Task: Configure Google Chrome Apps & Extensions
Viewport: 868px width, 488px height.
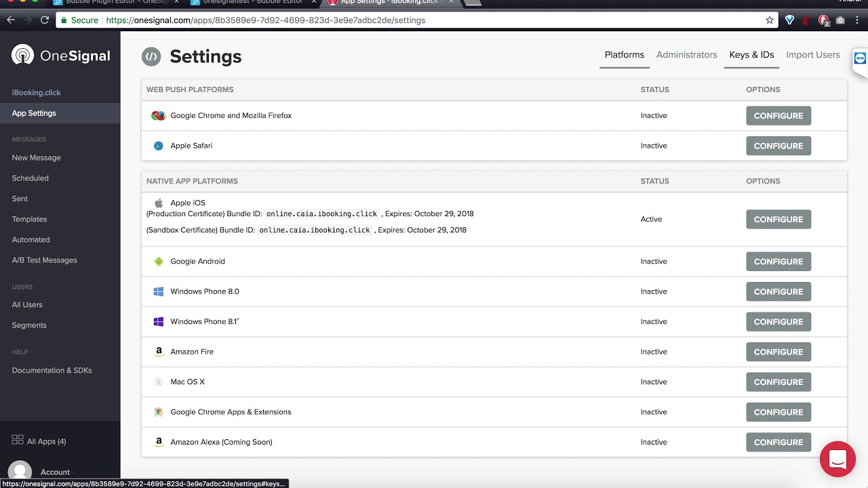Action: click(778, 412)
